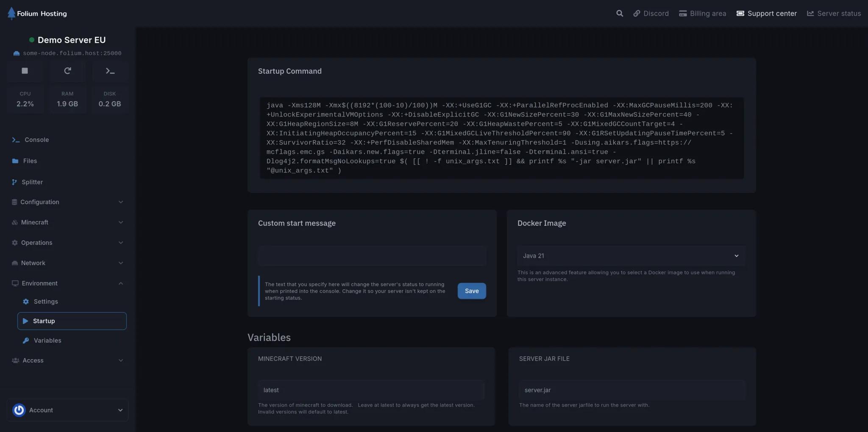Open Files from the sidebar folder icon
Screen dimensions: 868x432
(30, 161)
